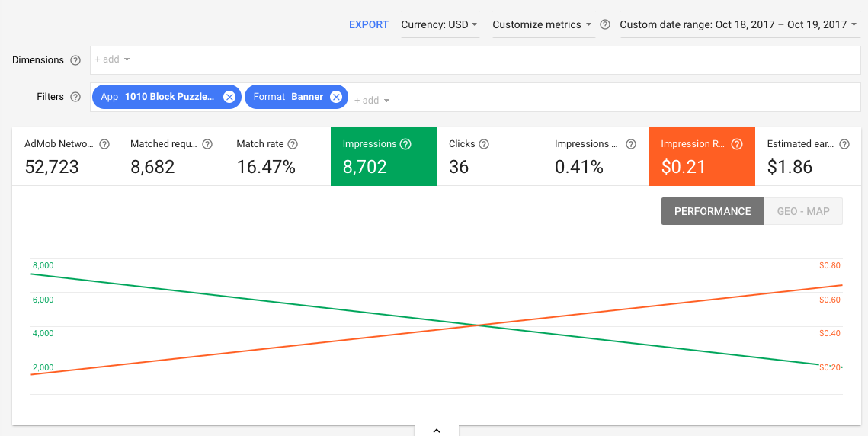Click the 8,000 axis label
This screenshot has width=868, height=436.
[x=43, y=265]
